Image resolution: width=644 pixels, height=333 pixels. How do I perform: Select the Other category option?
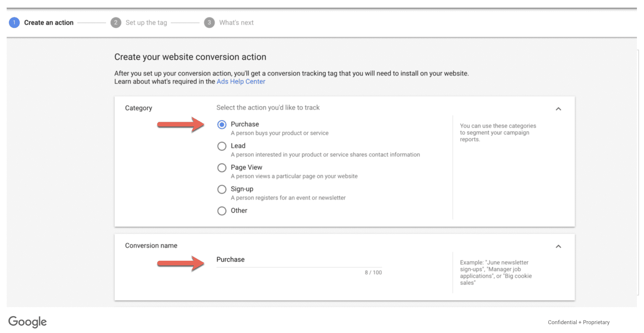(222, 211)
